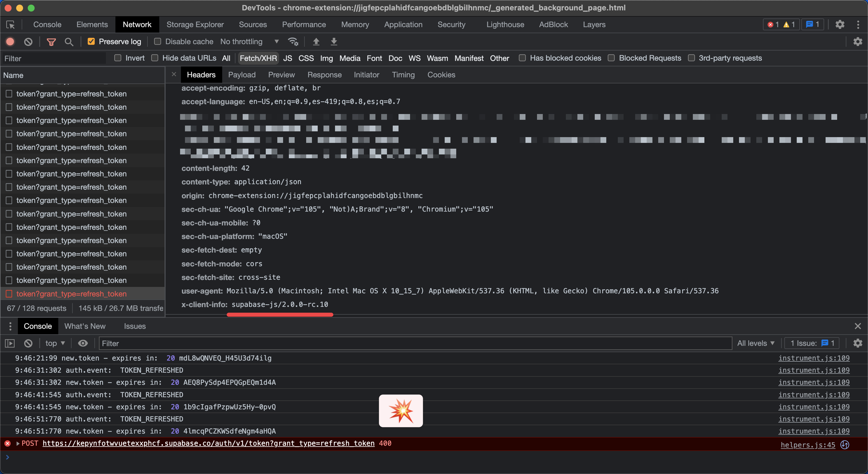Check Hide data URLs option
The width and height of the screenshot is (868, 474).
point(155,58)
